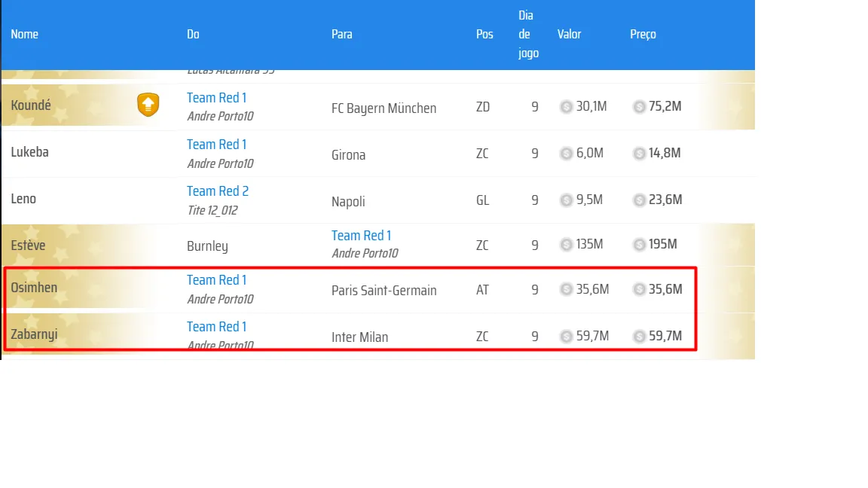Click the gold upgrade shield icon on Koundé

148,105
